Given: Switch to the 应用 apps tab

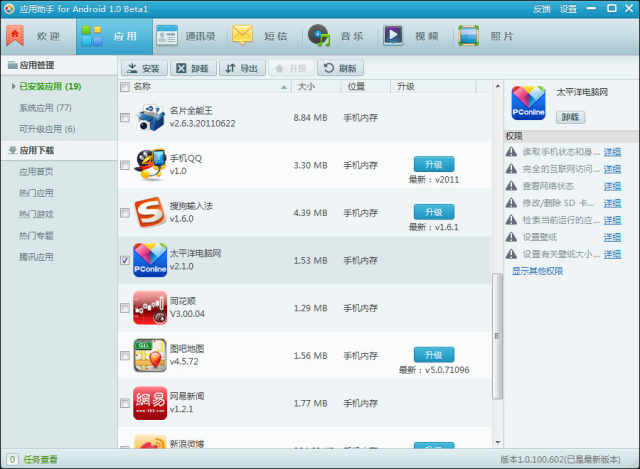Looking at the screenshot, I should pyautogui.click(x=114, y=36).
